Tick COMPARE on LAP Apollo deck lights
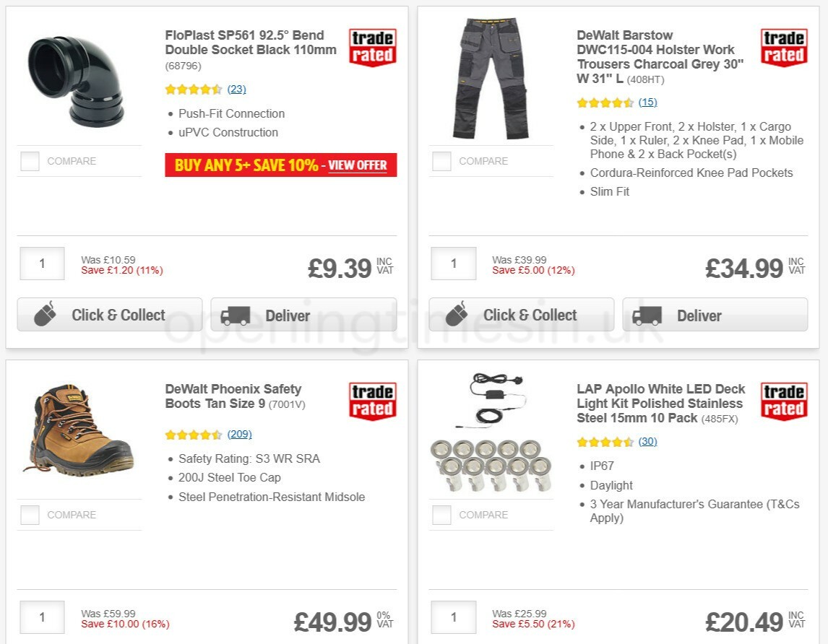The height and width of the screenshot is (644, 828). point(441,515)
